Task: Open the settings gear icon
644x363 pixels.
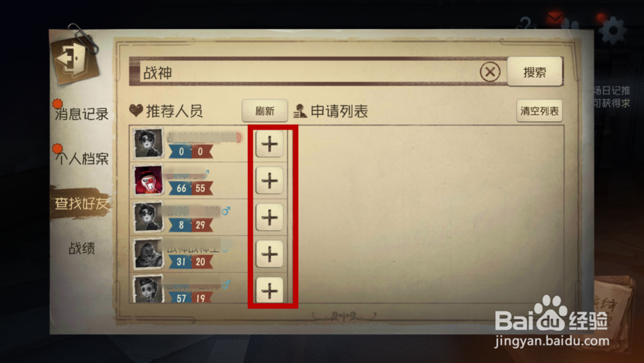Action: (613, 30)
